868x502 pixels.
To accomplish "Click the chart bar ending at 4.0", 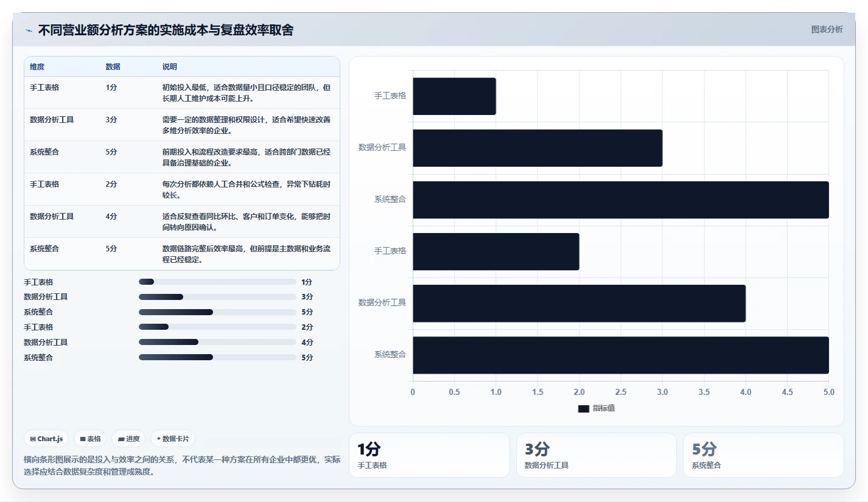I will tap(579, 303).
